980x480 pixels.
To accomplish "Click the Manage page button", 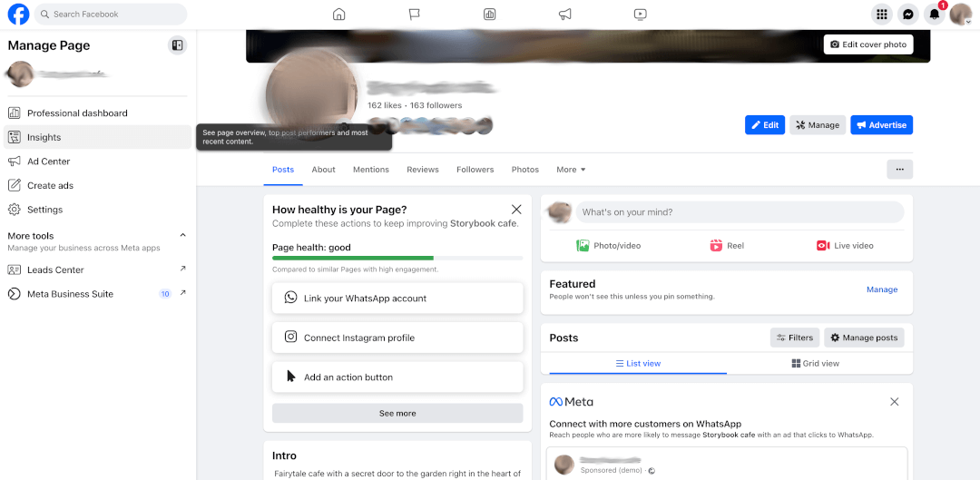I will pyautogui.click(x=818, y=125).
